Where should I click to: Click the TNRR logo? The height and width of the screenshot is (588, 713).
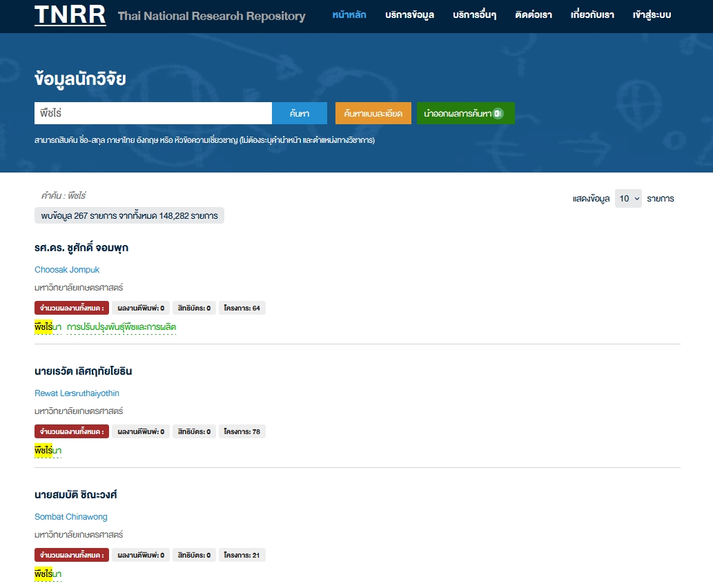coord(70,14)
